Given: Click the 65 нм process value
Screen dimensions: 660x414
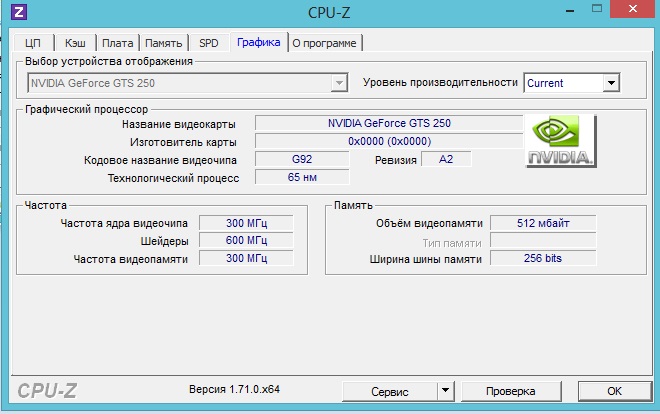Looking at the screenshot, I should tap(302, 178).
